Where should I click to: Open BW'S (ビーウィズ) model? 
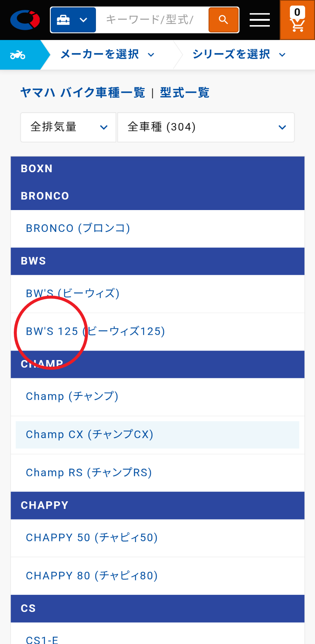pos(73,293)
